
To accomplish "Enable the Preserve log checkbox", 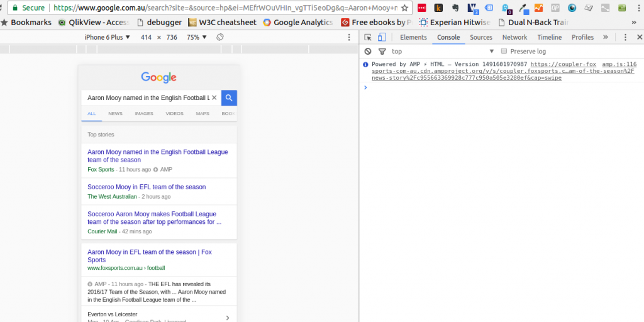I will coord(504,51).
